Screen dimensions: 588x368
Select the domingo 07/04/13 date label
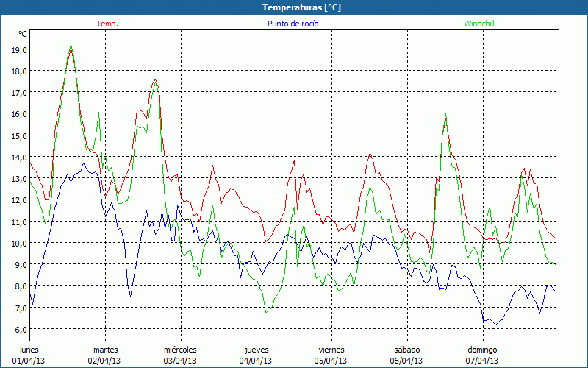[482, 355]
